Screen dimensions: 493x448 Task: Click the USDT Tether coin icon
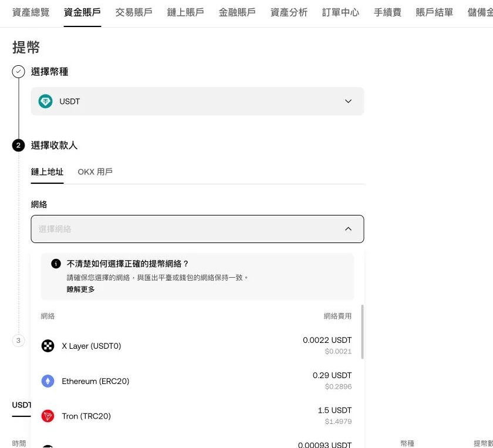(x=45, y=102)
